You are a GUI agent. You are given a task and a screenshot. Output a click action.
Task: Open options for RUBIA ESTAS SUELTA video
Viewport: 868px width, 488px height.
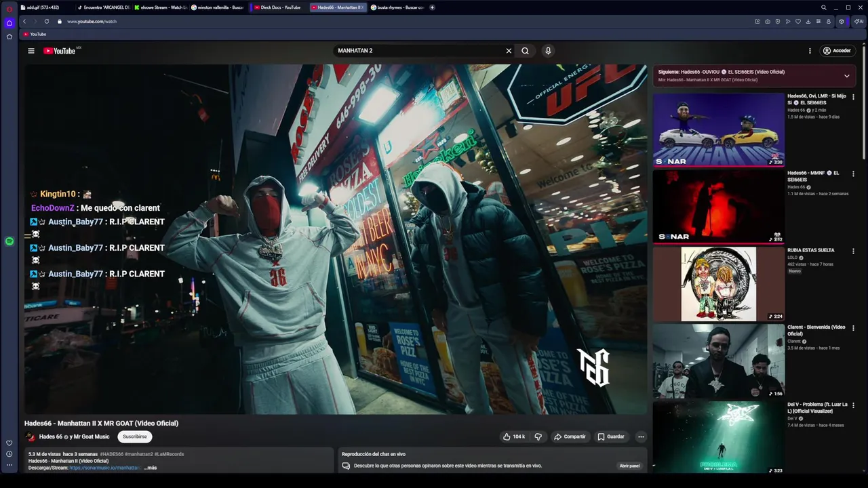click(x=853, y=251)
